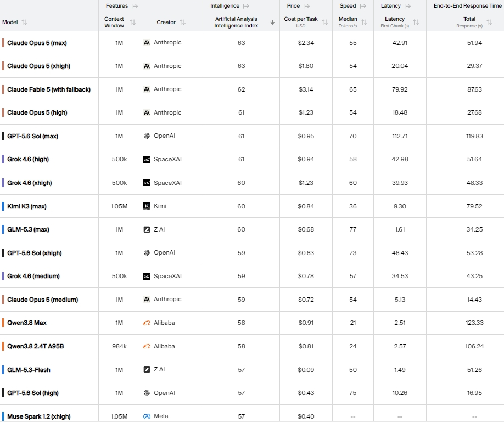Select the $0.09 cost per task cell
Viewport: 504px width, 423px height.
[306, 370]
